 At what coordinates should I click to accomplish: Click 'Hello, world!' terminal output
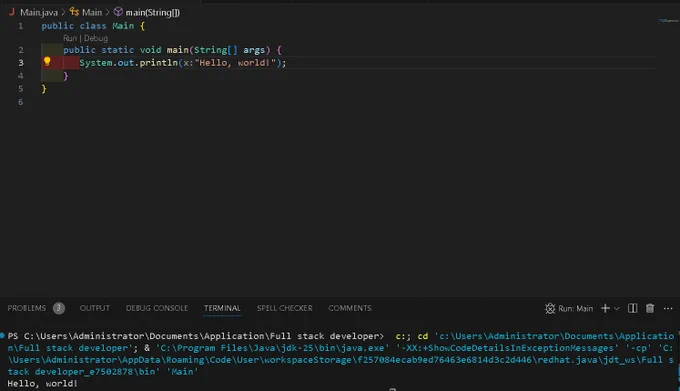coord(42,384)
